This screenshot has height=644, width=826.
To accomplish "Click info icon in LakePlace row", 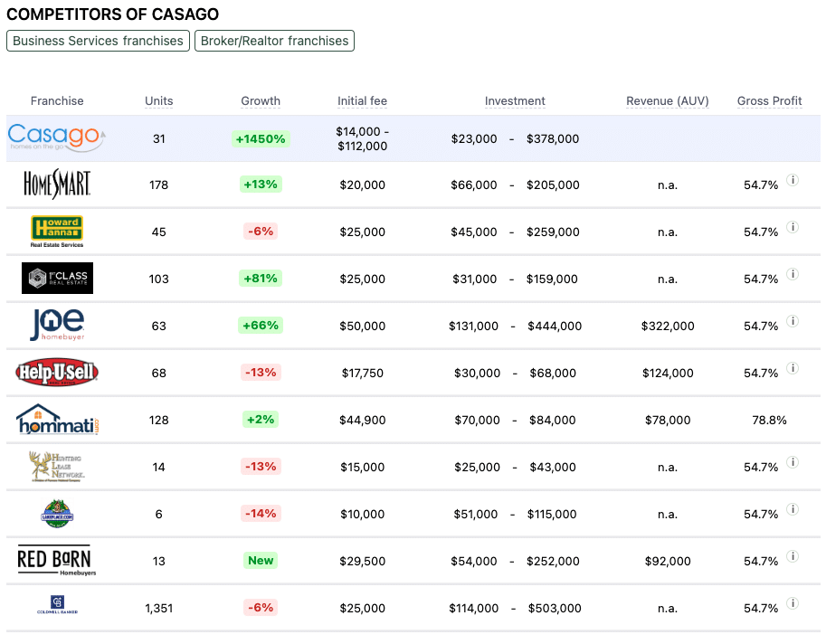I will (x=793, y=508).
